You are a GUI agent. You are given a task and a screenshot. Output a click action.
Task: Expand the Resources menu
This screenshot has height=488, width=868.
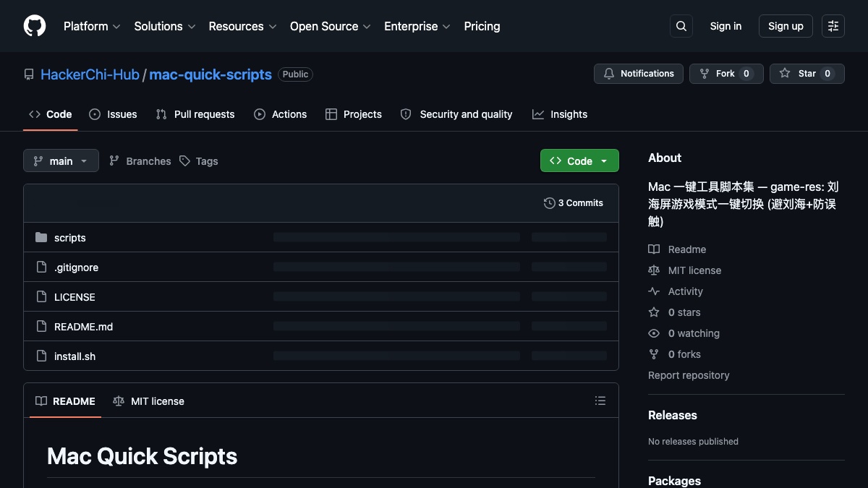click(x=242, y=26)
